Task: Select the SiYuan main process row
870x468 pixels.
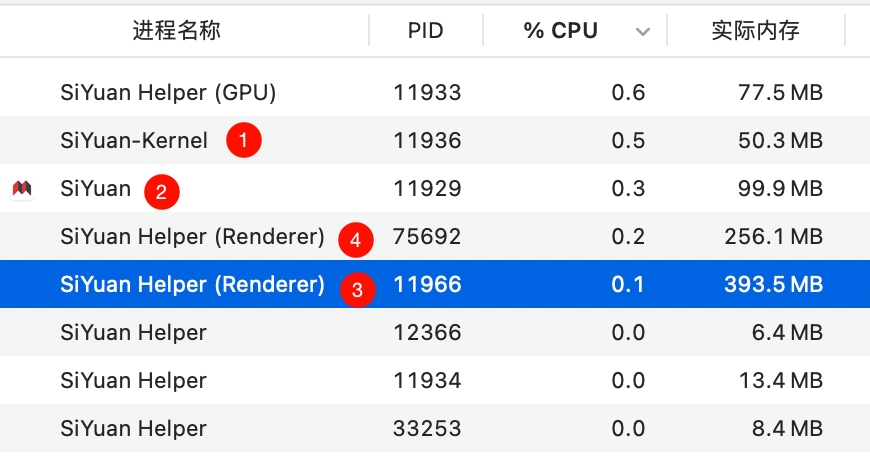Action: tap(96, 189)
